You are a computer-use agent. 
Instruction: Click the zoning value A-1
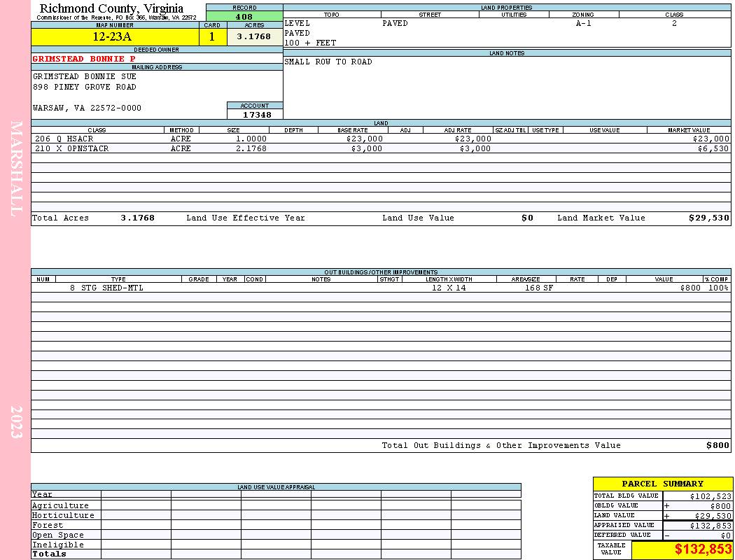[x=584, y=23]
